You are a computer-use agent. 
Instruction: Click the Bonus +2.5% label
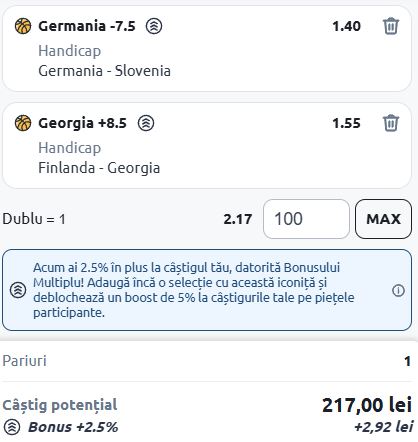click(73, 427)
